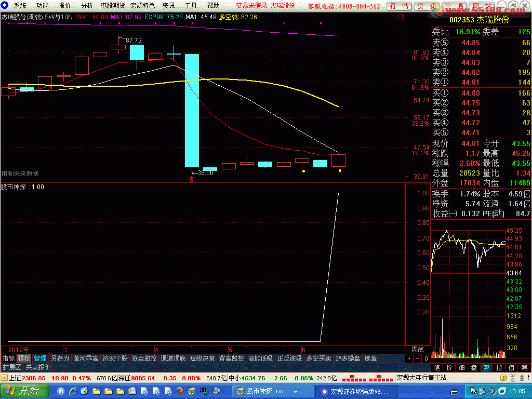Select the 高抛低吸 indicator tab
Screen dimensions: 532x399
click(260, 358)
